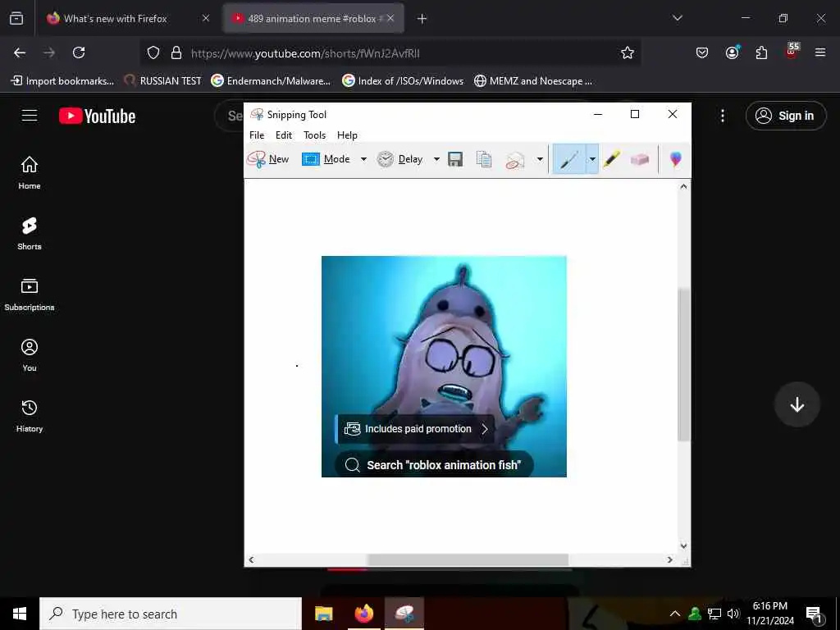Click the Includes paid promotion banner in snip

pyautogui.click(x=415, y=429)
